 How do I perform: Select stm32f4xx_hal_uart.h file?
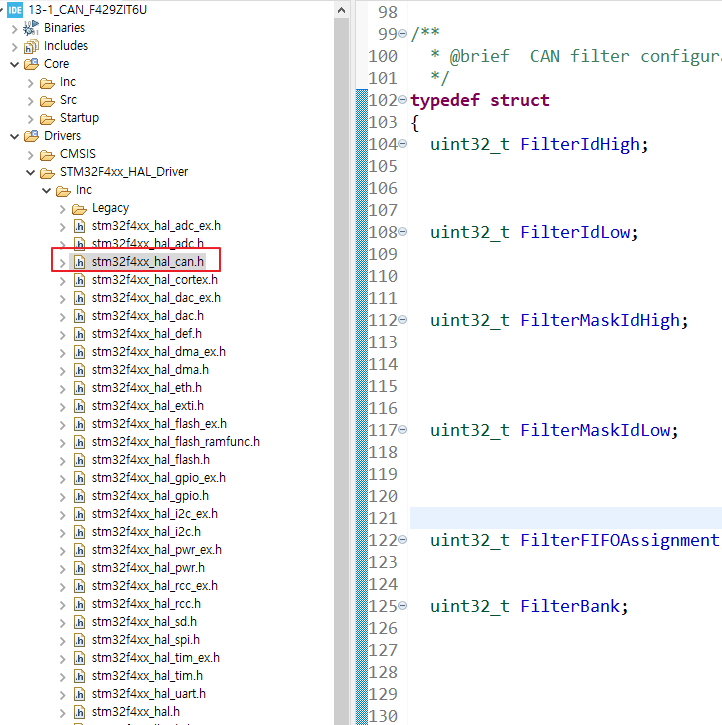[x=148, y=694]
